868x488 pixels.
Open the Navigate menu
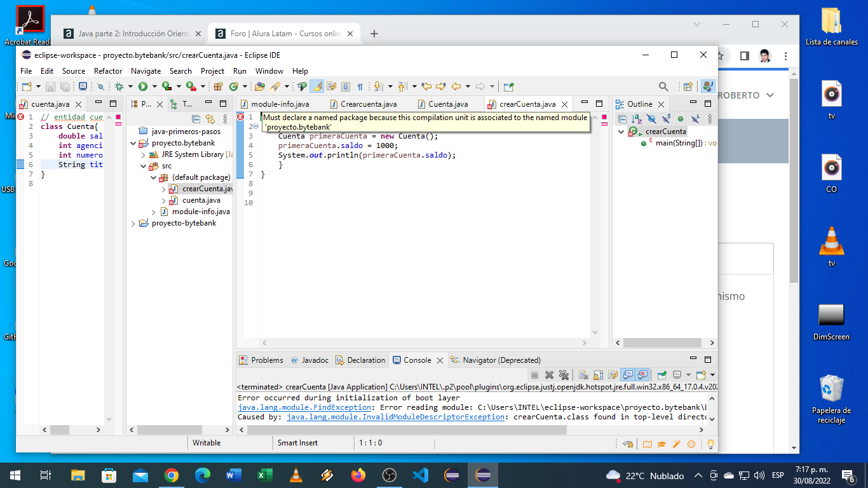click(146, 71)
